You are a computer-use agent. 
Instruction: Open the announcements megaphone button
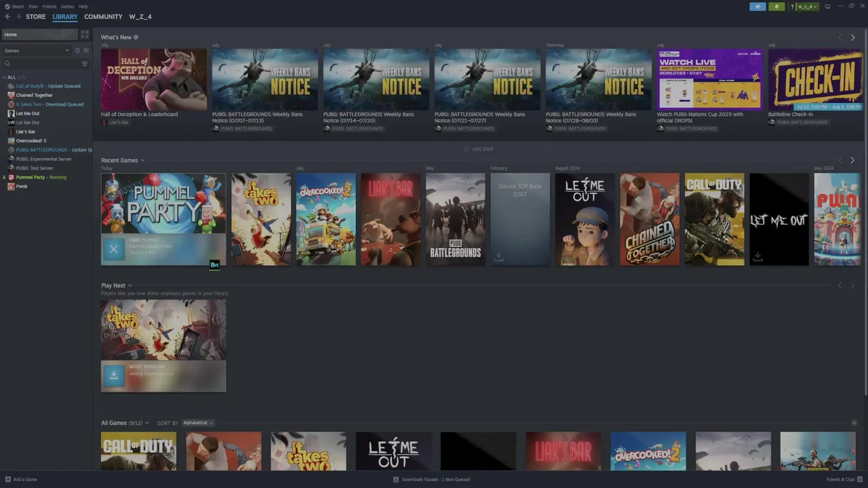click(x=757, y=7)
